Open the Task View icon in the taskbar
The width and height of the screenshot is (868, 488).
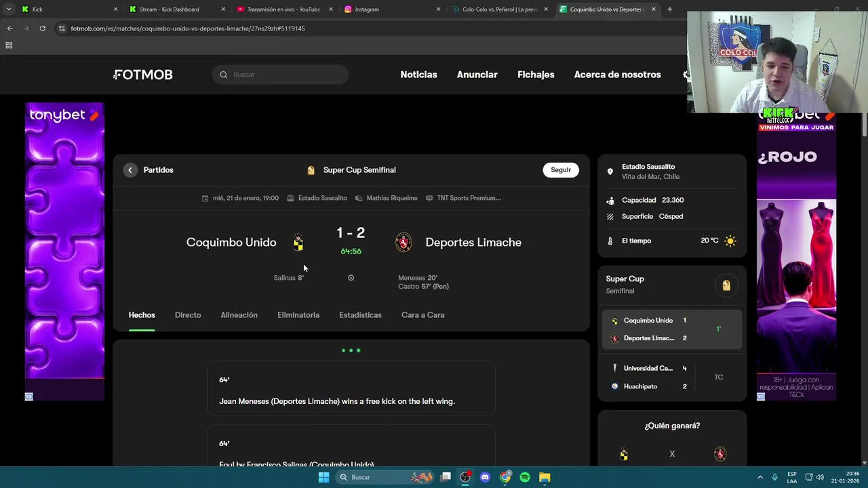tap(446, 477)
